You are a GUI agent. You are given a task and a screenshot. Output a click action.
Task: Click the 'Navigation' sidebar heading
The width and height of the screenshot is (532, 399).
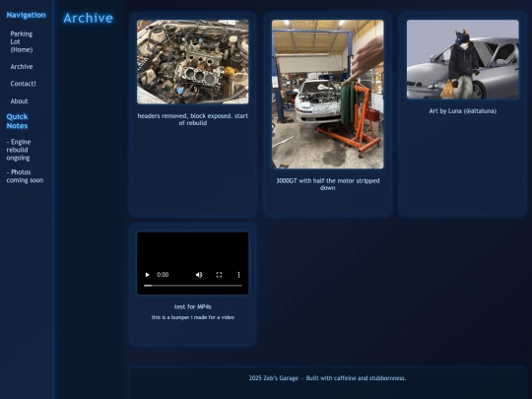[27, 15]
